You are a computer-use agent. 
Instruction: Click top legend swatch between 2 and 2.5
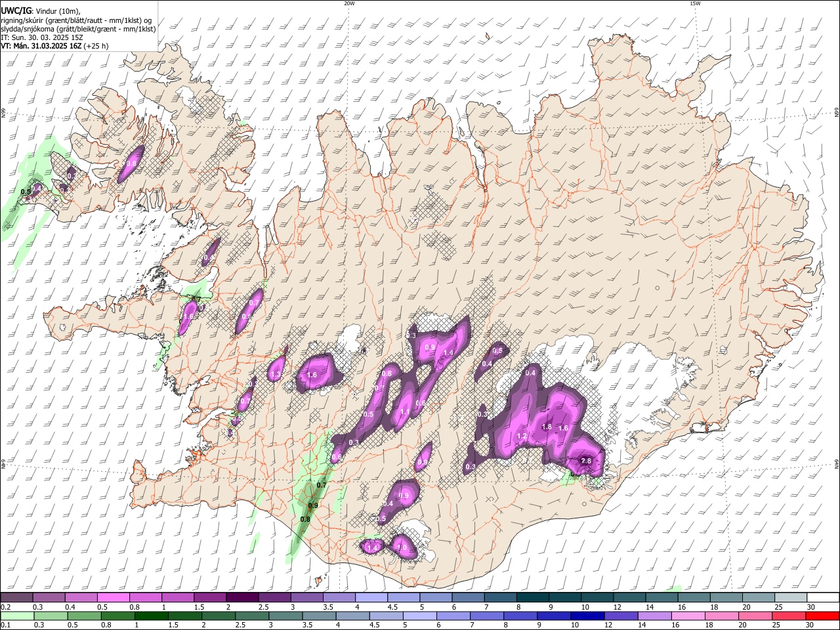click(x=241, y=597)
